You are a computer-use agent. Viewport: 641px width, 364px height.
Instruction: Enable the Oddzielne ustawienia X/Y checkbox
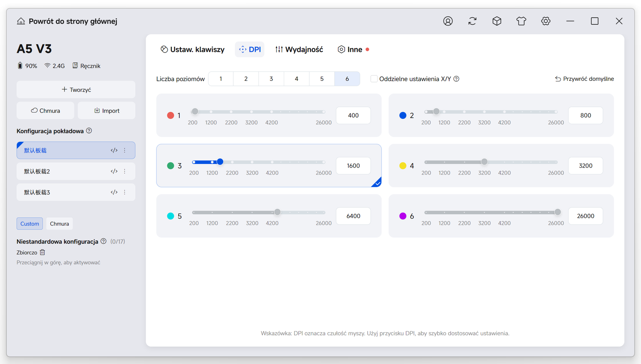pos(374,79)
